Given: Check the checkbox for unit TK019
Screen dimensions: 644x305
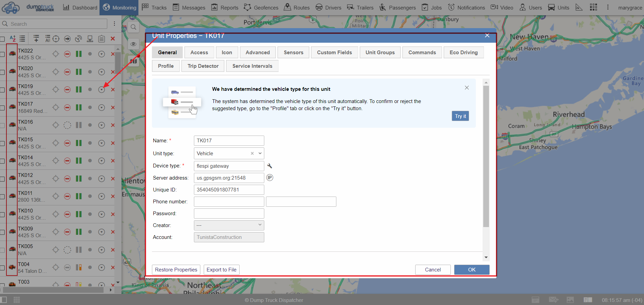Looking at the screenshot, I should coord(2,90).
